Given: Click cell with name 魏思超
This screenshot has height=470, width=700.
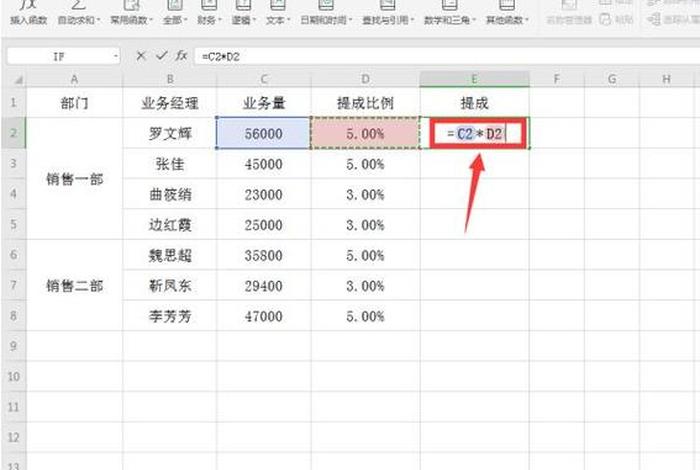Looking at the screenshot, I should [170, 255].
